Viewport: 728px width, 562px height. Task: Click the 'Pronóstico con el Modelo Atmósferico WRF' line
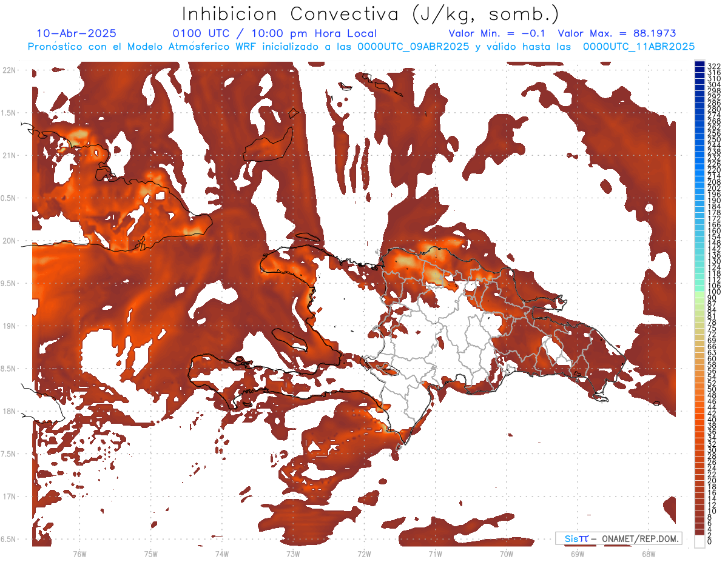pos(361,46)
